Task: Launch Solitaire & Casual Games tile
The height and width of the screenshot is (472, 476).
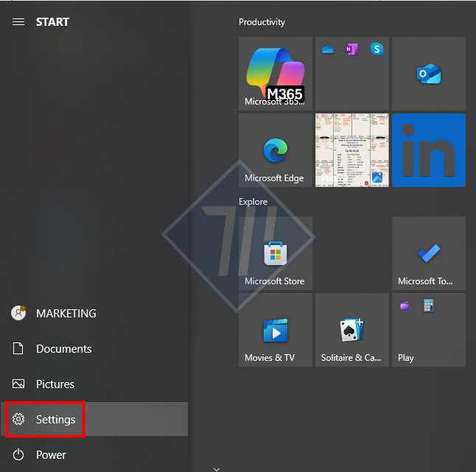Action: (x=351, y=330)
